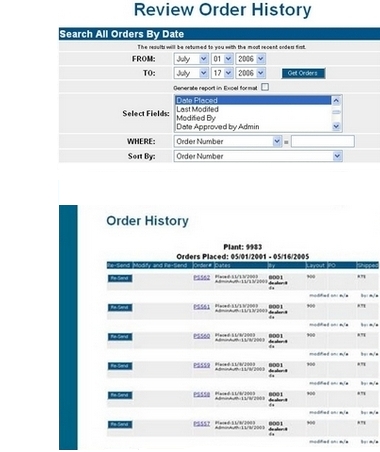The width and height of the screenshot is (380, 452).
Task: Click Re-Send button for order PS558
Action: pos(120,395)
